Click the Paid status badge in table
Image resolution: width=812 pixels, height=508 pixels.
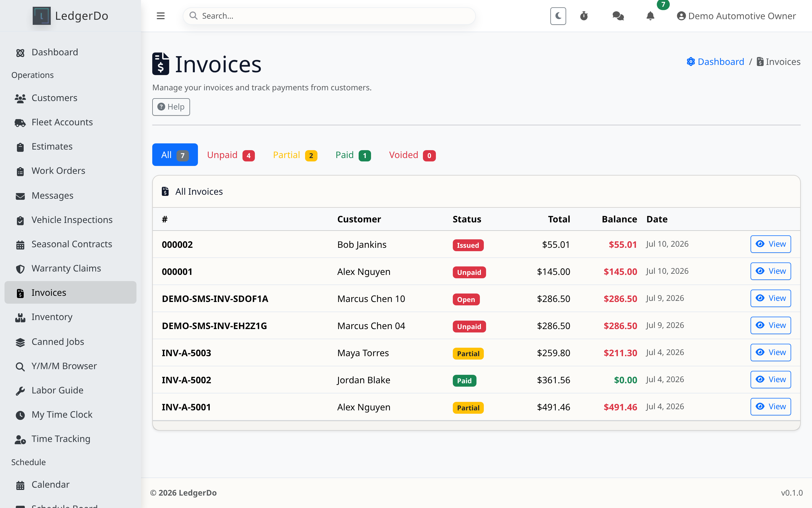click(x=464, y=381)
